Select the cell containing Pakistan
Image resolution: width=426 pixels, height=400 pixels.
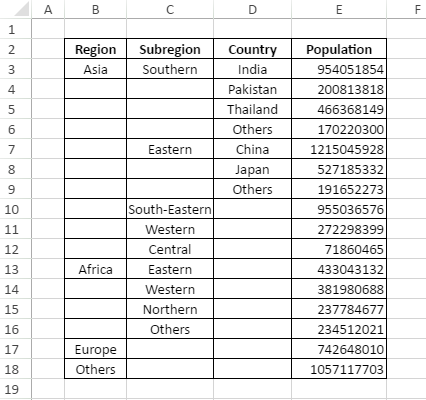pos(252,89)
